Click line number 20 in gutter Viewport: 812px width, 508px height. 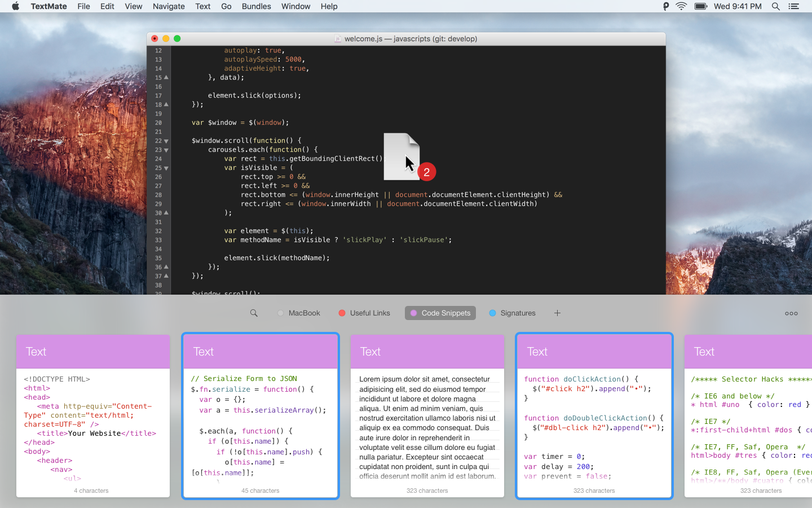pos(158,122)
